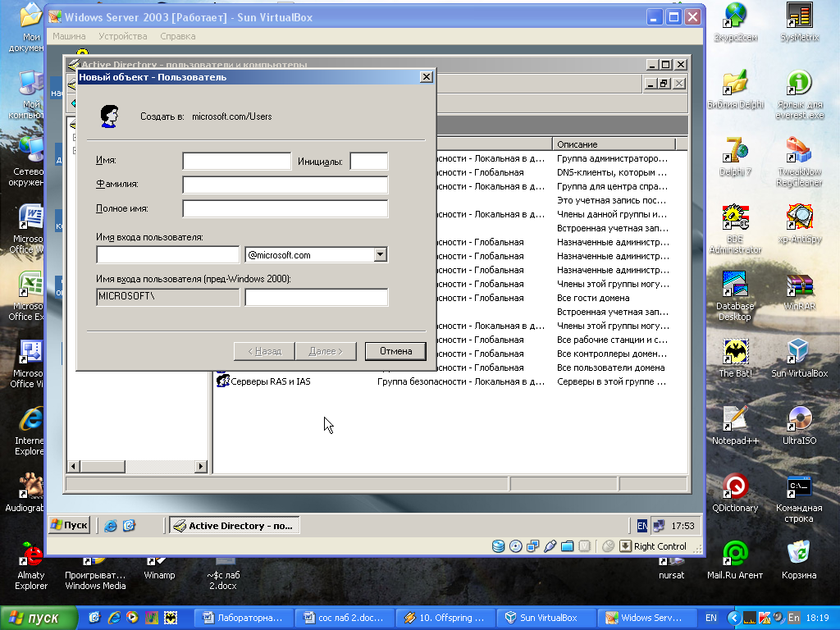The height and width of the screenshot is (630, 840).
Task: Click VirtualBox optical disk status icon
Action: [x=515, y=546]
